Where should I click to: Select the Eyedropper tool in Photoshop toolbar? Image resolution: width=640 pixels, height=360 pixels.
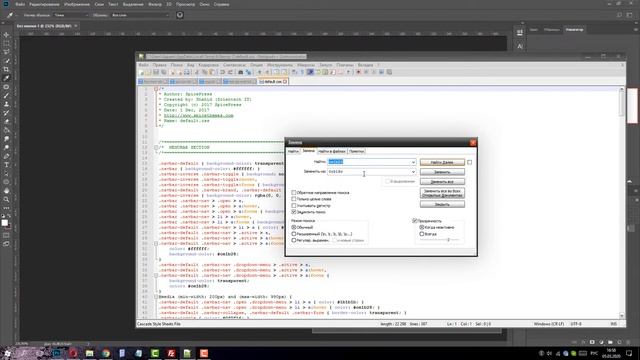[6, 78]
